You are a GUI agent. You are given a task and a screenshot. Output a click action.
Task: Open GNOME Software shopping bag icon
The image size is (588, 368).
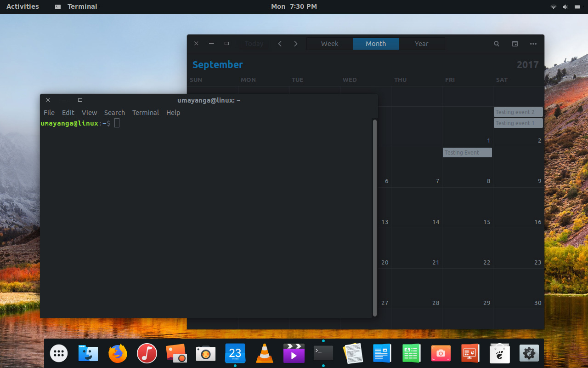(x=500, y=353)
